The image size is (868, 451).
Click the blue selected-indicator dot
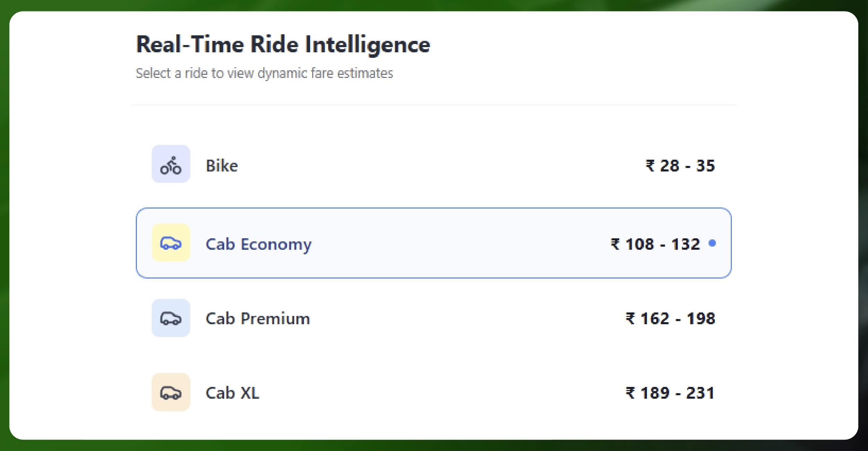(x=712, y=243)
